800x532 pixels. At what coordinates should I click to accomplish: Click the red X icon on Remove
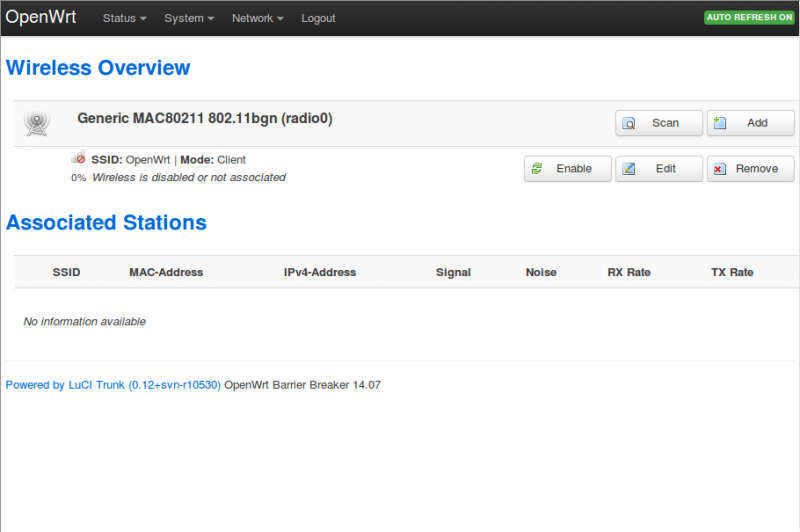click(720, 169)
